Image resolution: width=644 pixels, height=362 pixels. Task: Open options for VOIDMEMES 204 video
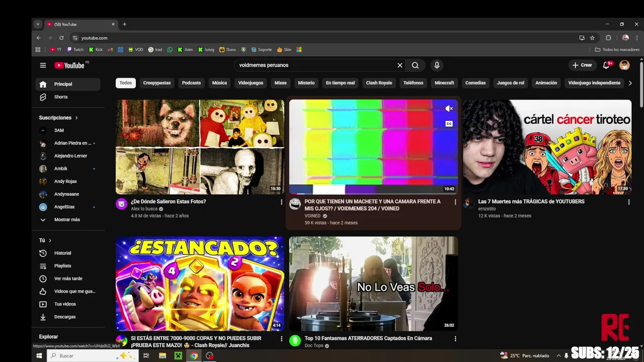455,202
